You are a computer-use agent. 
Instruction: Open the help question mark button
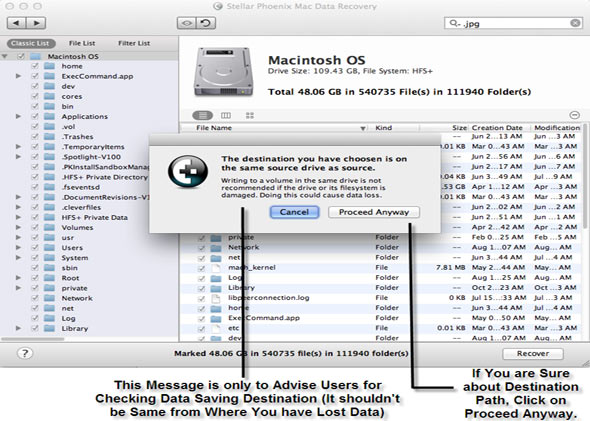tap(25, 353)
